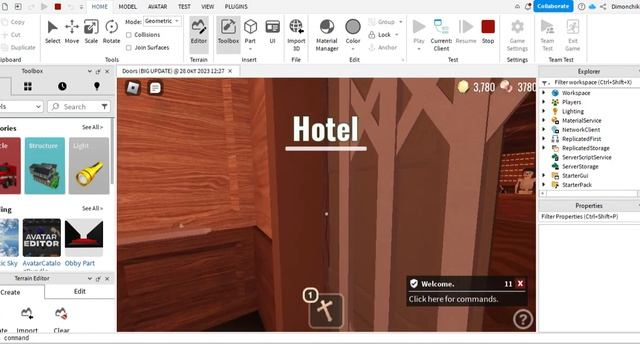Enable the Collisions checkbox
The image size is (640, 360).
129,35
